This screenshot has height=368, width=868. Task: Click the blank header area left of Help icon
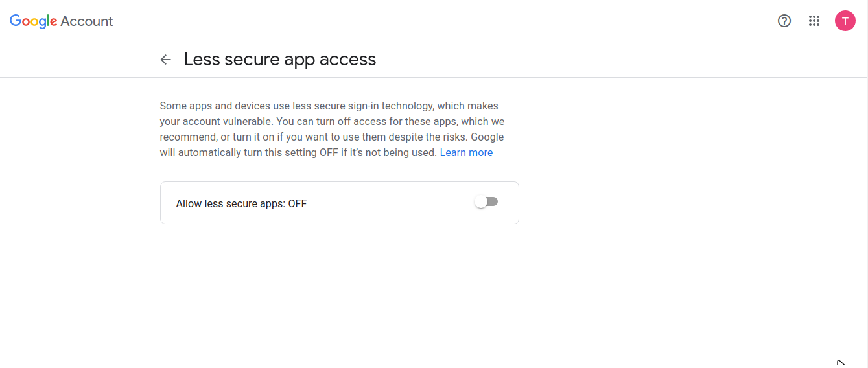454,21
